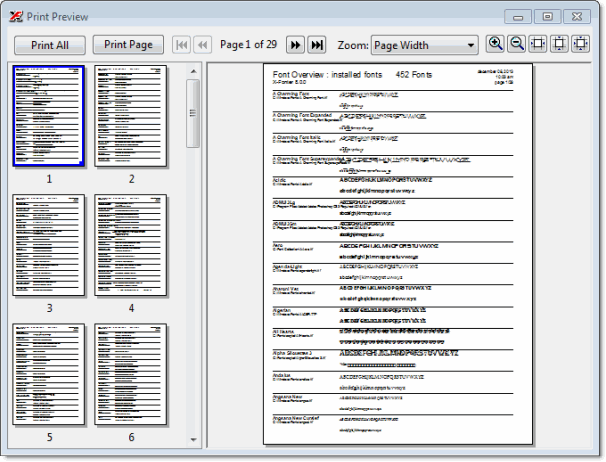Click the first fit icon after the zoom out magnifier

(x=538, y=44)
